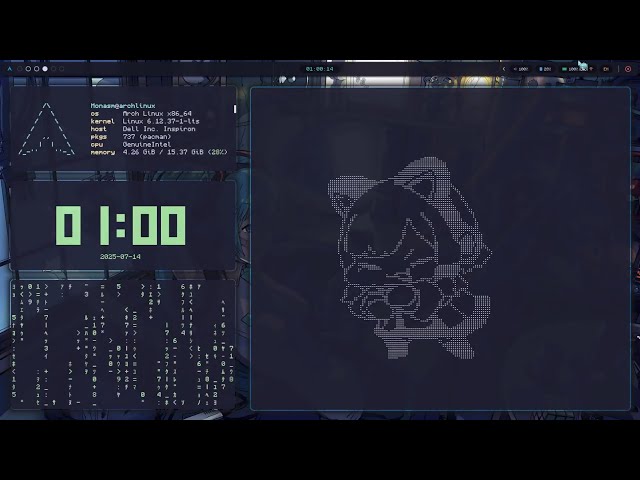
Task: Open the Arch launcher icon in the bar
Action: (10, 69)
